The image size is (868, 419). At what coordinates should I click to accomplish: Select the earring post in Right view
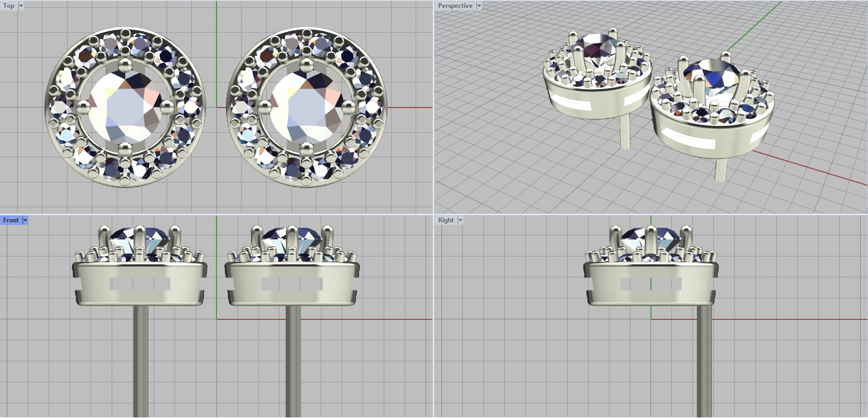704,358
